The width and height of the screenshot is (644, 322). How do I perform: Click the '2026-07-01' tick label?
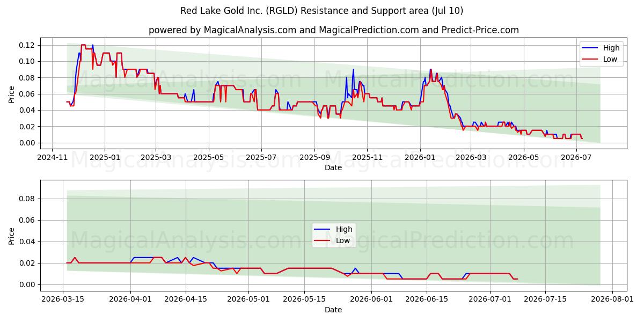coord(490,299)
